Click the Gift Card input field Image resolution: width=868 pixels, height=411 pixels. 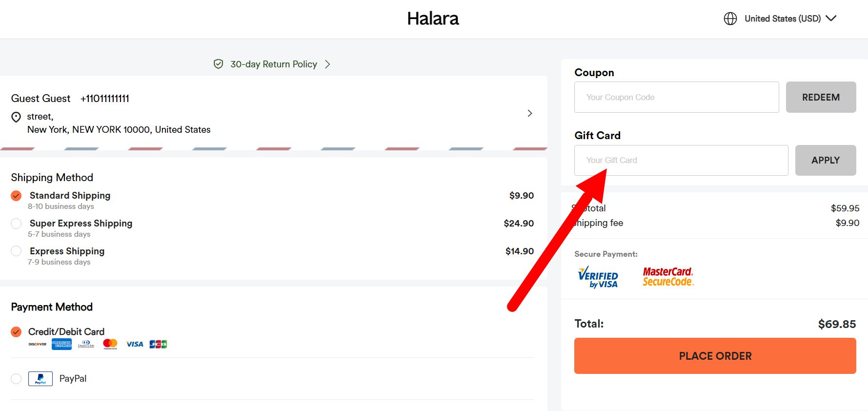pos(681,160)
